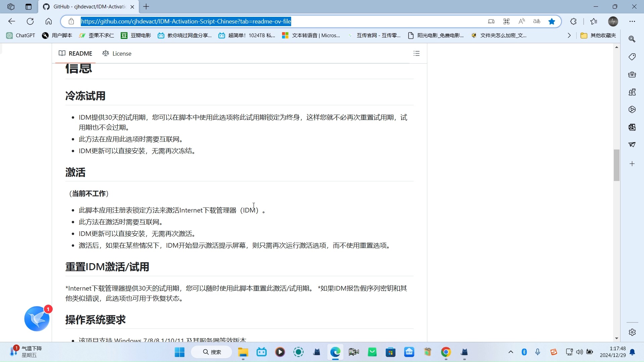Go to the browser home page
Image resolution: width=644 pixels, height=362 pixels.
(49, 21)
